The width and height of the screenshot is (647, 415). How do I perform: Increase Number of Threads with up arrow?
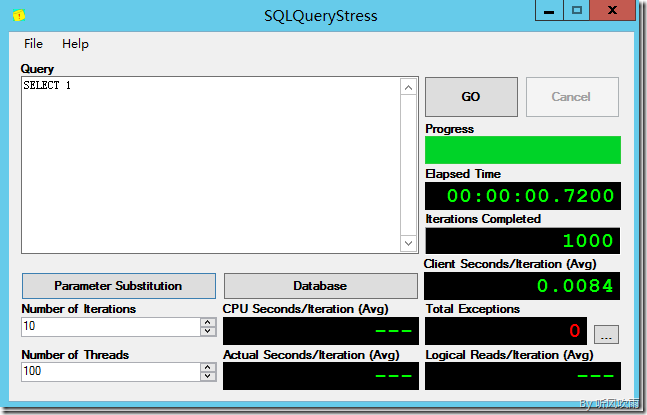pyautogui.click(x=208, y=367)
